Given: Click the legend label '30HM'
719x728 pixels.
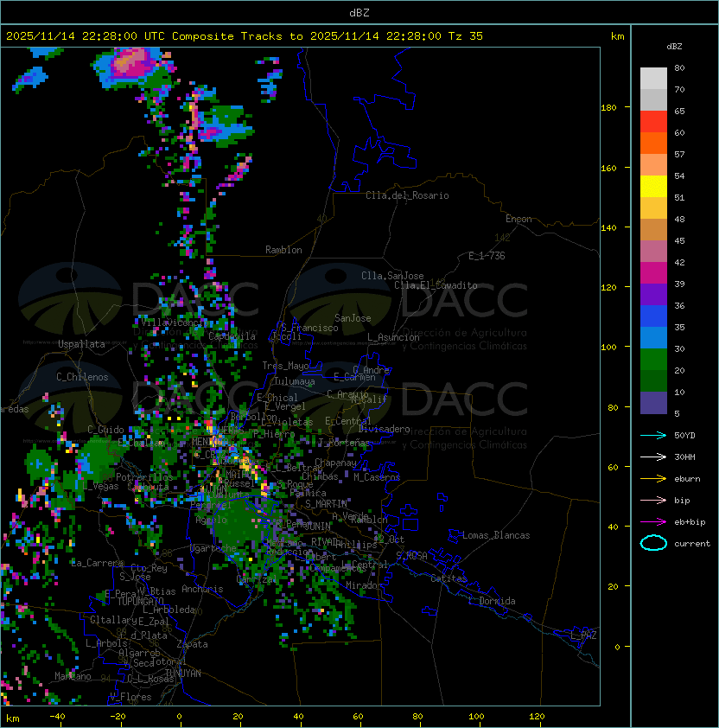Looking at the screenshot, I should (x=684, y=457).
